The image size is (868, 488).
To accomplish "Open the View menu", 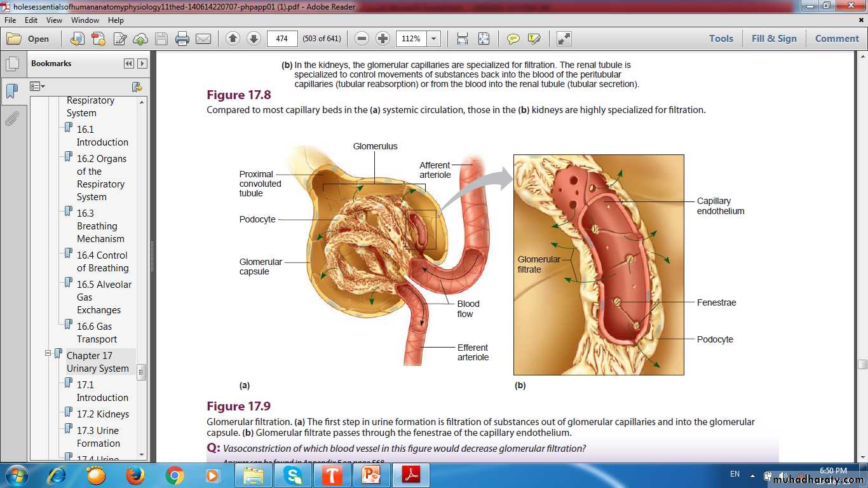I will pos(54,20).
